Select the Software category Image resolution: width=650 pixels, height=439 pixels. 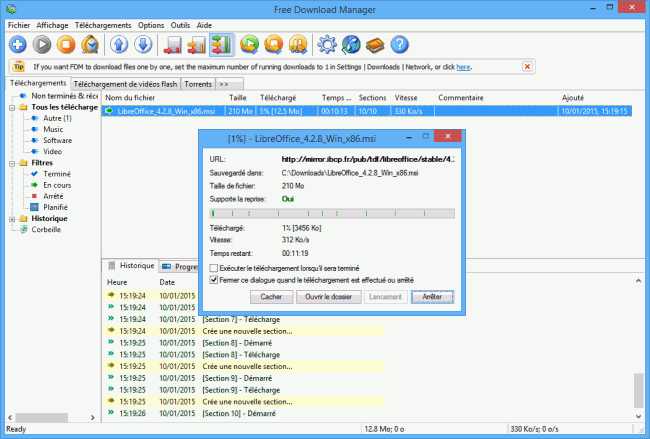(x=58, y=141)
